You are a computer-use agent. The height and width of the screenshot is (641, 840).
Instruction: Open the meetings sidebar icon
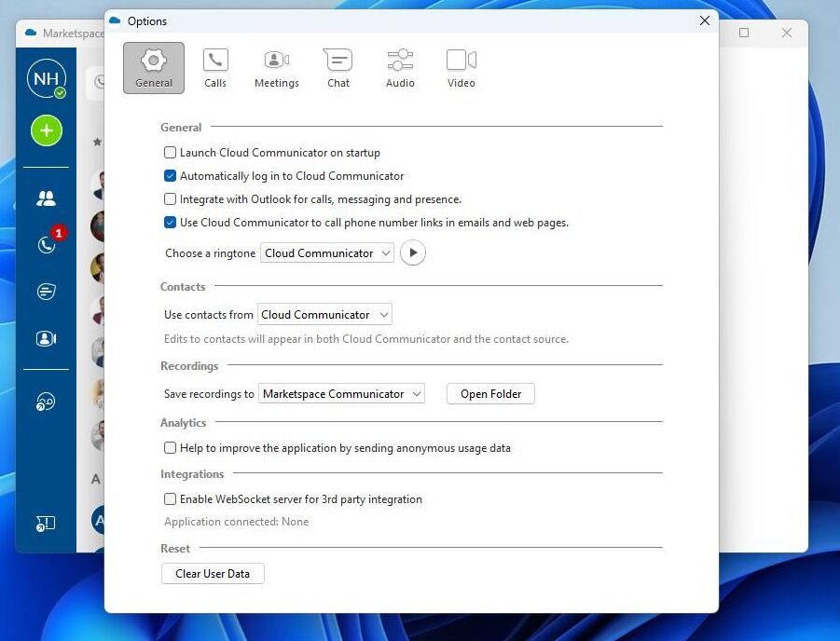[x=46, y=338]
